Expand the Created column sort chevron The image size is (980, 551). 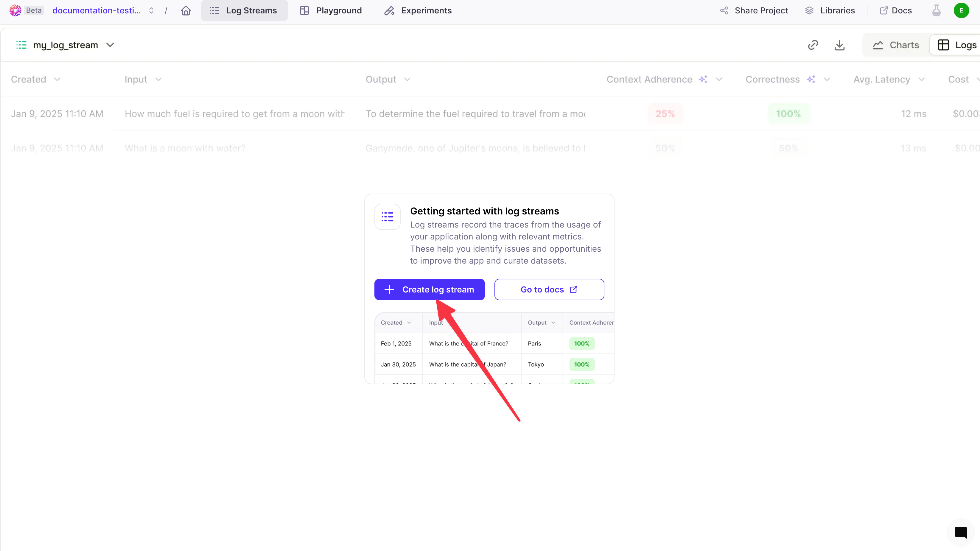[x=57, y=80]
